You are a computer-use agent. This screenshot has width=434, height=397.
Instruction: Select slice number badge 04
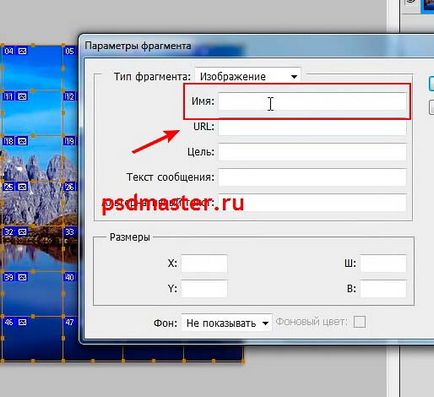tap(9, 51)
